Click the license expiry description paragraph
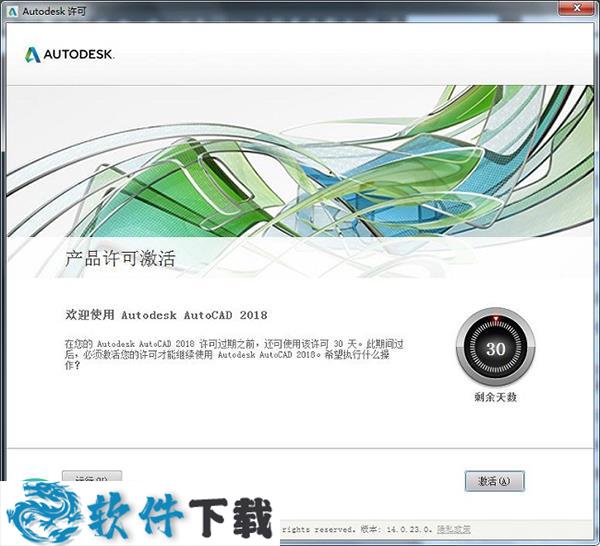 point(234,355)
